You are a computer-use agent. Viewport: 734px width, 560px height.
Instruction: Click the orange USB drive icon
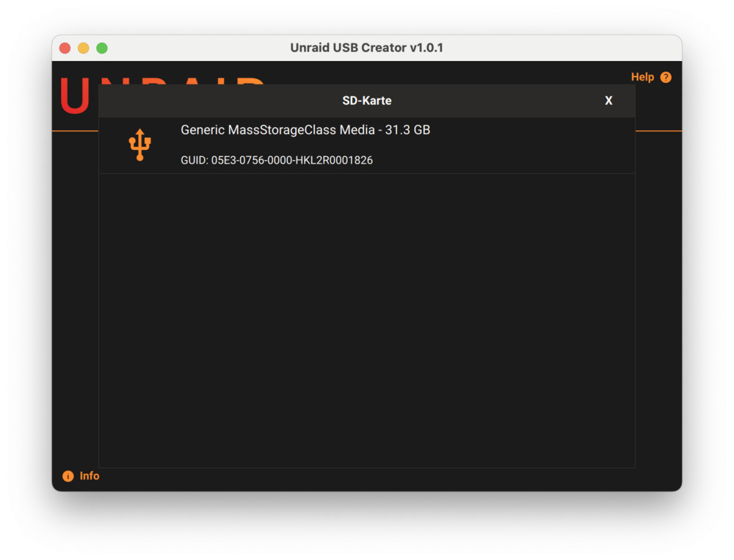point(139,145)
